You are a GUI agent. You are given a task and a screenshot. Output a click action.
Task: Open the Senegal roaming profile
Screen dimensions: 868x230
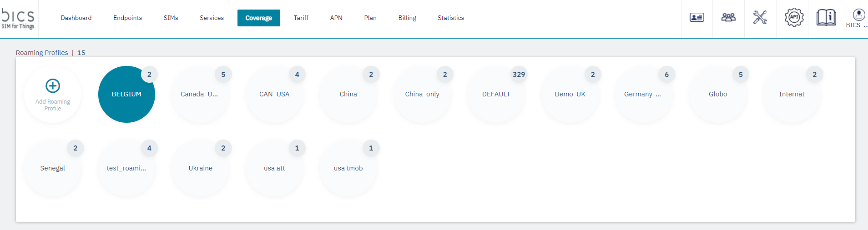(53, 169)
